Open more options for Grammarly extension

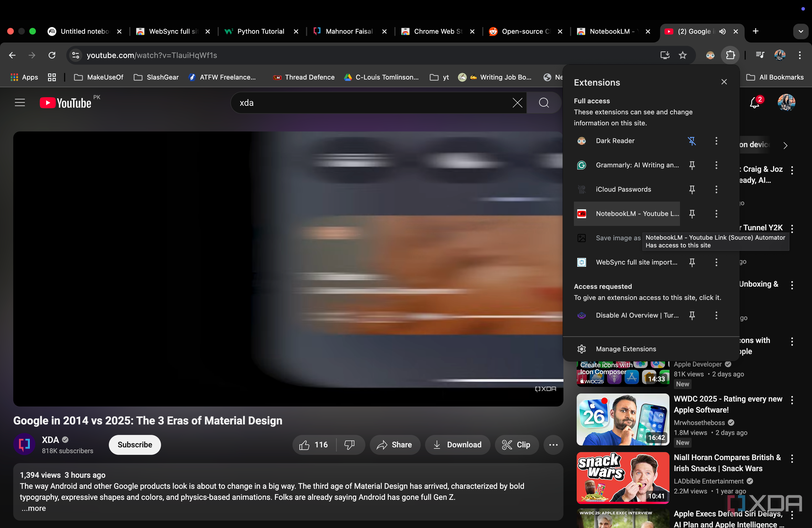[716, 165]
